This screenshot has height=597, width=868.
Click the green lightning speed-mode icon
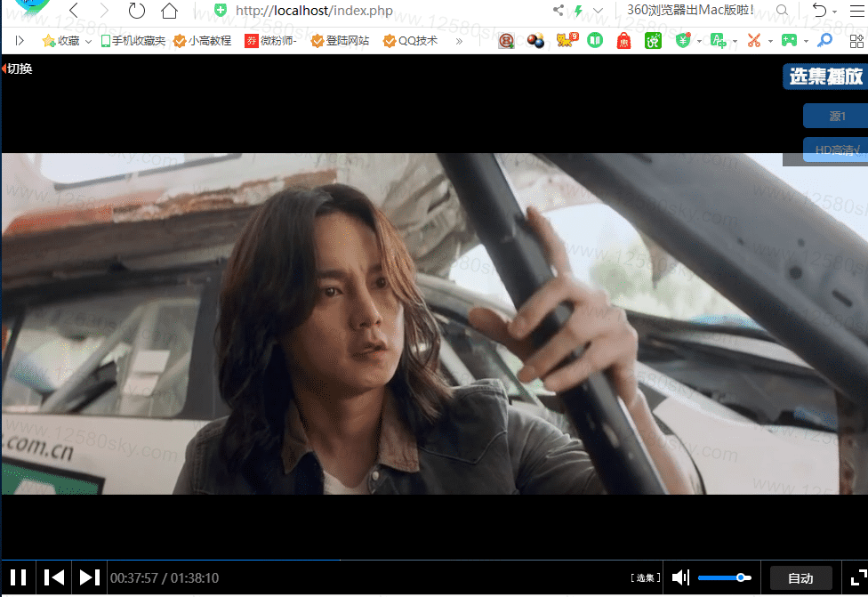pyautogui.click(x=578, y=11)
